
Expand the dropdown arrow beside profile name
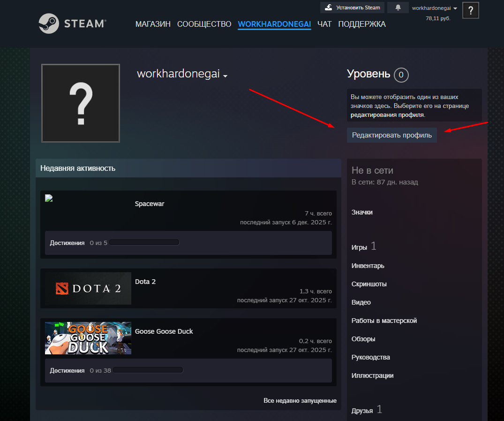tap(226, 76)
